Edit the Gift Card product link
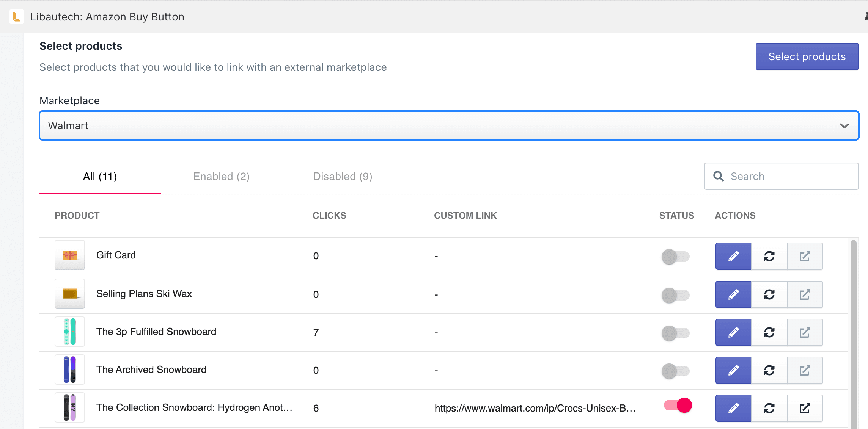Image resolution: width=868 pixels, height=429 pixels. coord(733,256)
